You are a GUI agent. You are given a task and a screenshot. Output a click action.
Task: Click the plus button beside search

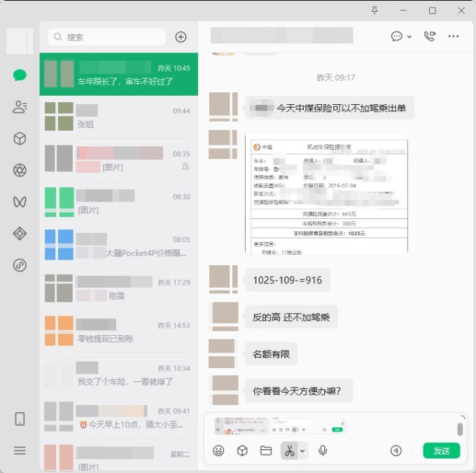(181, 37)
